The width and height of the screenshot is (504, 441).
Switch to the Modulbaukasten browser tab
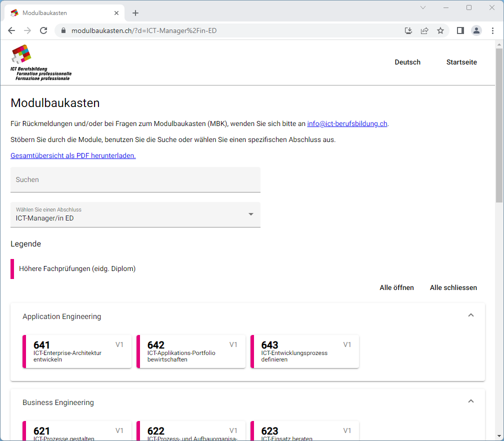pyautogui.click(x=60, y=12)
